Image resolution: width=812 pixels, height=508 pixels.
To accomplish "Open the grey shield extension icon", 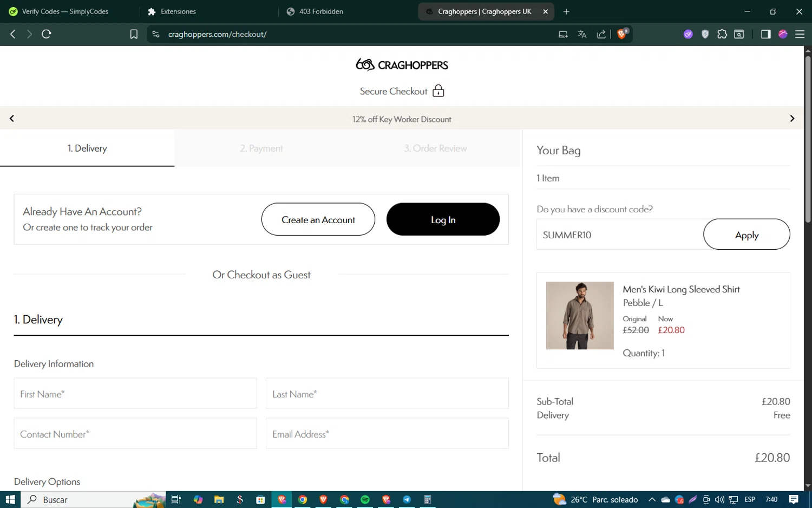I will click(705, 34).
